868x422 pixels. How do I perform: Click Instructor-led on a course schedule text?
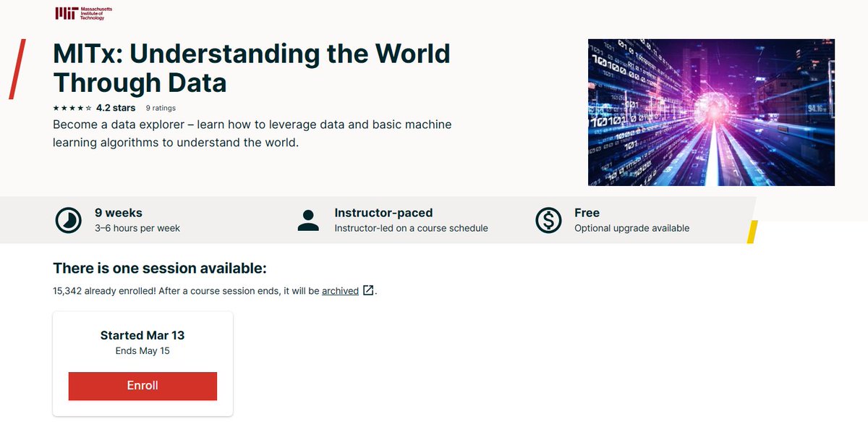pyautogui.click(x=411, y=228)
